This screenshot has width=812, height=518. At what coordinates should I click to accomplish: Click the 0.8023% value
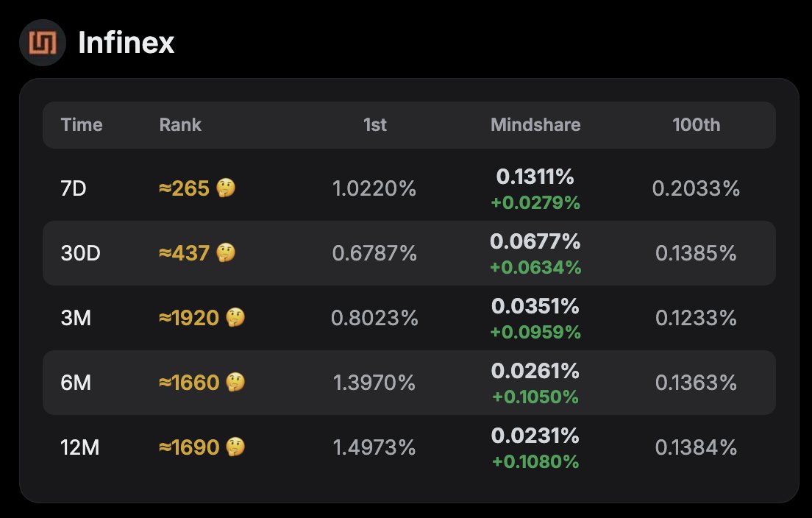pos(374,318)
